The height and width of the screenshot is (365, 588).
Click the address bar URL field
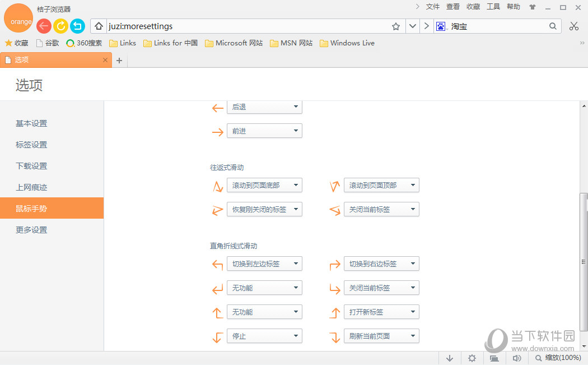coord(246,26)
